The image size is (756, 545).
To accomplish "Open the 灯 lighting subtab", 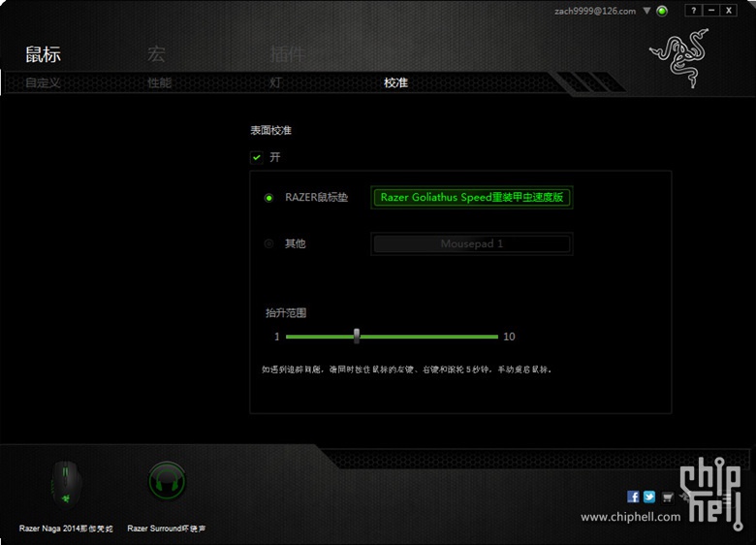I will point(275,83).
